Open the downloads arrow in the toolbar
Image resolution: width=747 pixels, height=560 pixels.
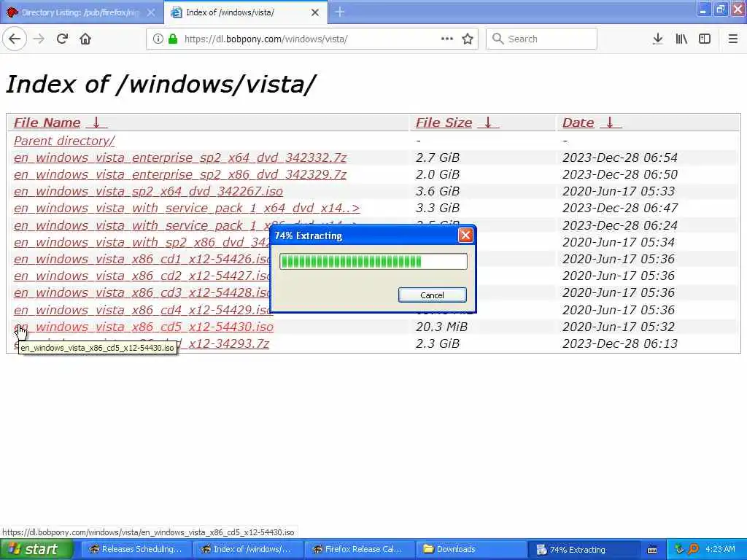pyautogui.click(x=657, y=39)
